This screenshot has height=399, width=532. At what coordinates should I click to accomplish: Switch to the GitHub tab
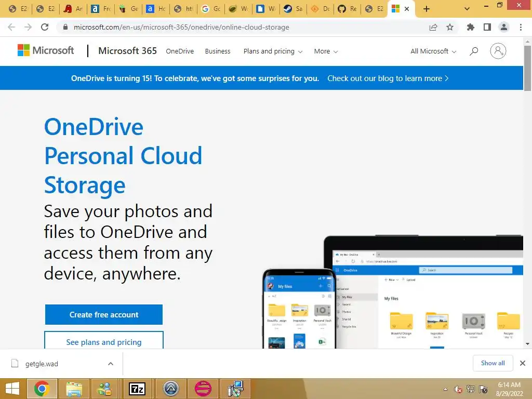[348, 9]
